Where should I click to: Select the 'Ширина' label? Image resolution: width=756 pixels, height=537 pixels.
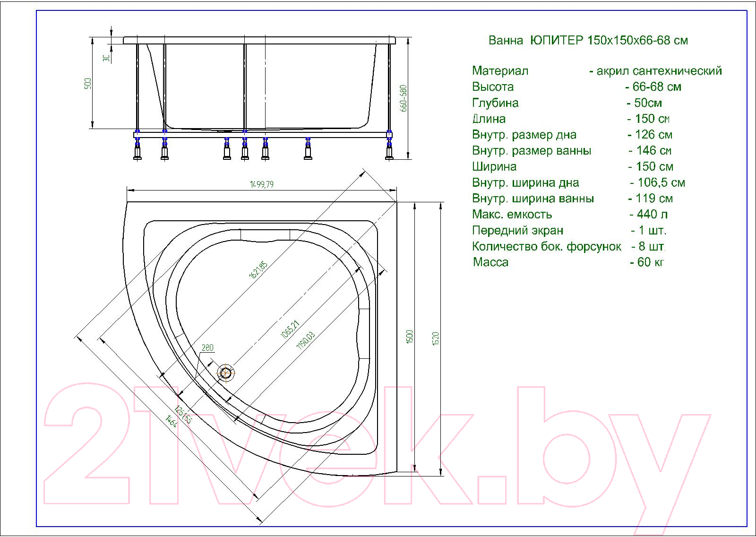pos(494,167)
